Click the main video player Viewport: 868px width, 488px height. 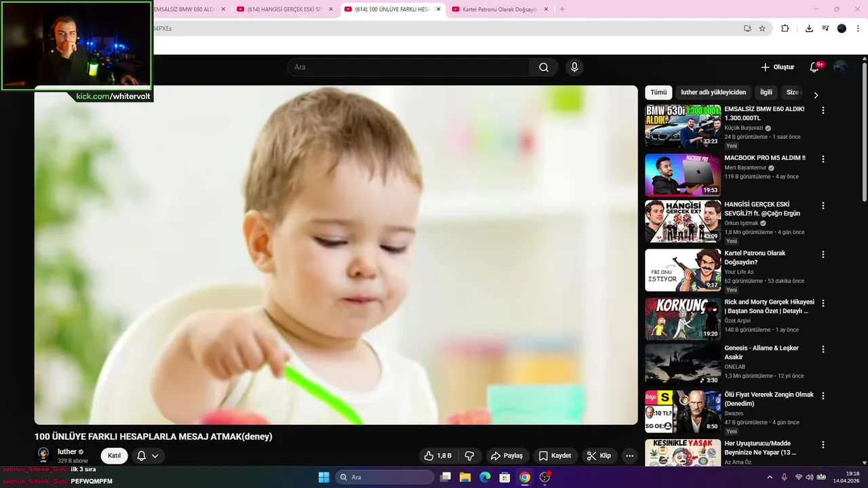(x=336, y=255)
